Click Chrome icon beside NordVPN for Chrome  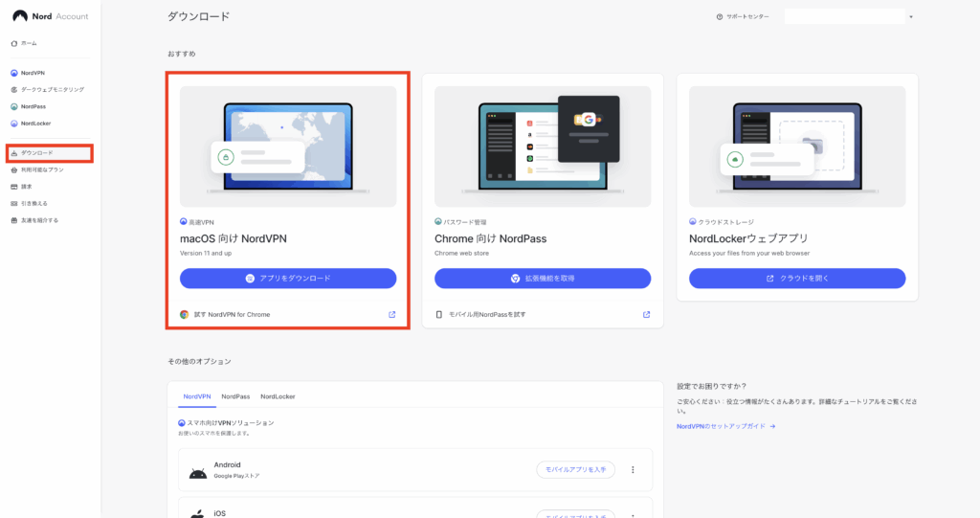[x=185, y=315]
